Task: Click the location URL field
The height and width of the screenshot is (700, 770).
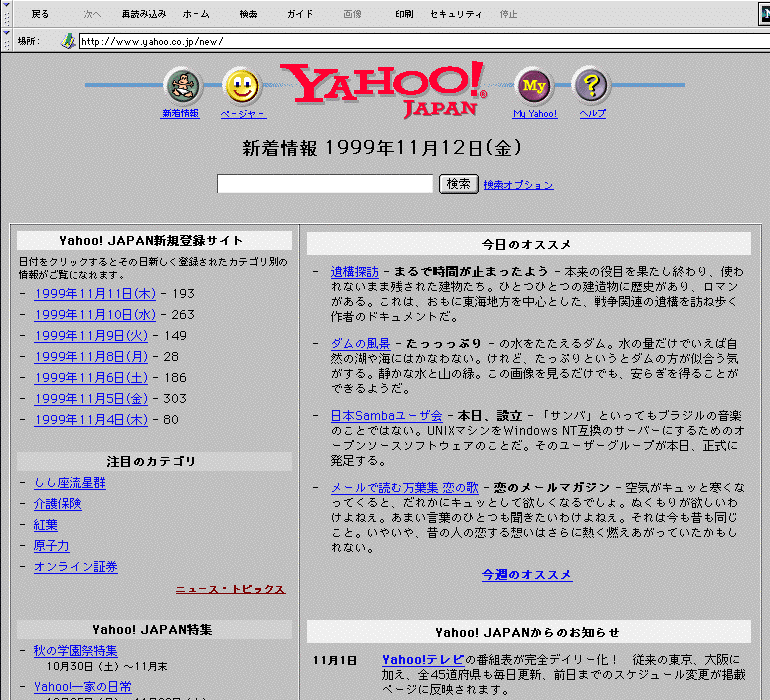Action: 424,41
